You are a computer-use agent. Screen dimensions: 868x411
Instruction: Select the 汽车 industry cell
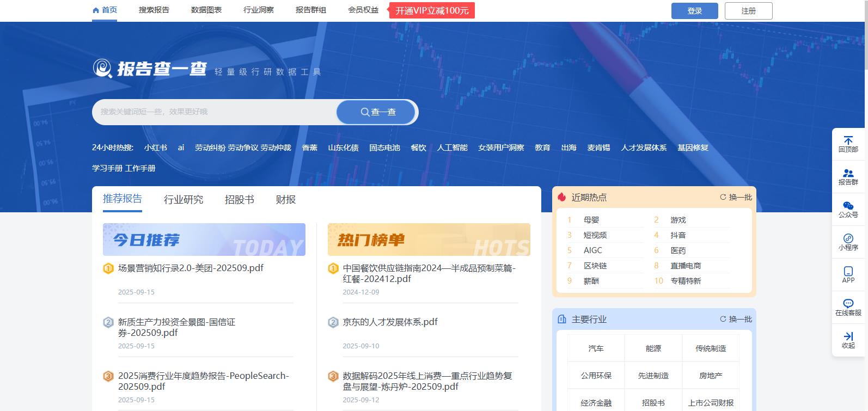coord(596,348)
